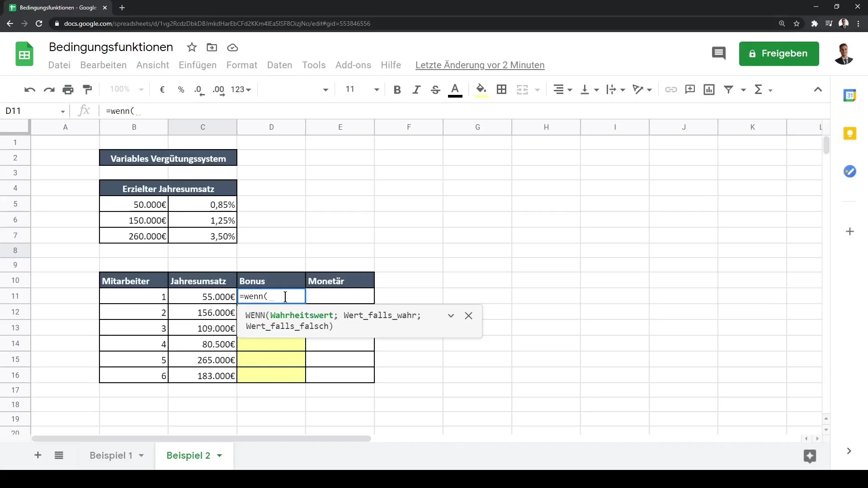
Task: Click the text color underline icon
Action: 455,89
